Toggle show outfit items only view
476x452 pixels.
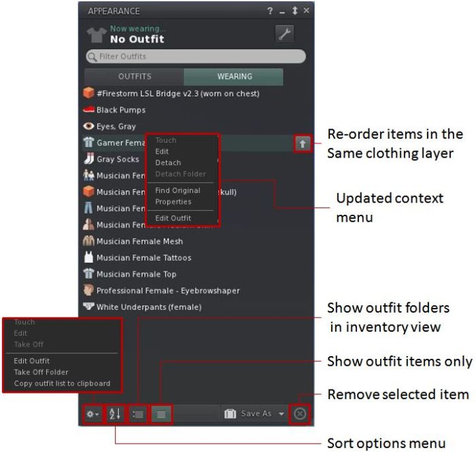pos(161,413)
